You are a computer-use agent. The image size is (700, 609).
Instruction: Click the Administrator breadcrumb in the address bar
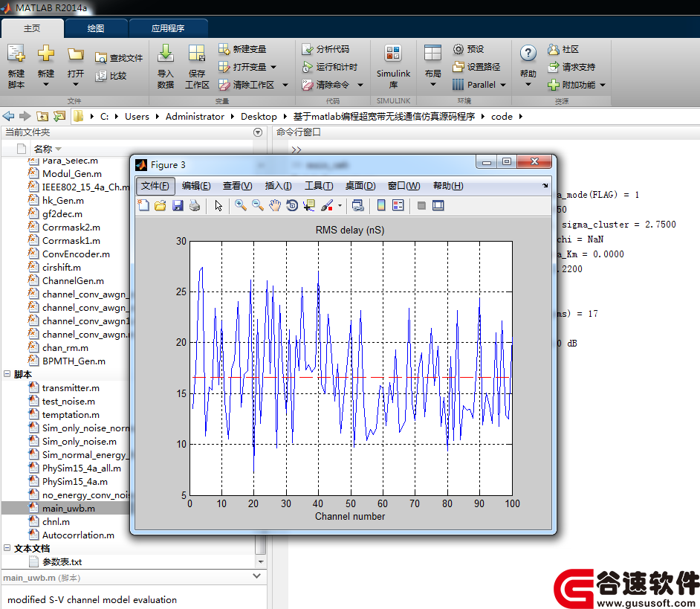195,117
